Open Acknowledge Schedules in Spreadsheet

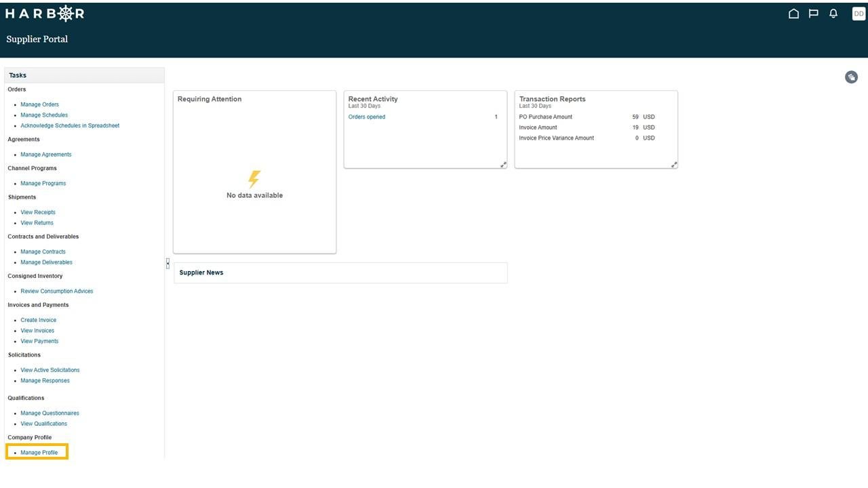point(70,125)
